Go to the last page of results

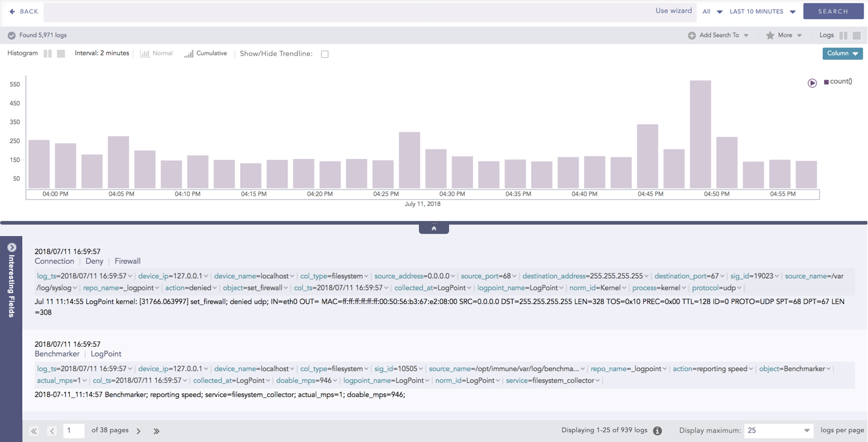156,431
